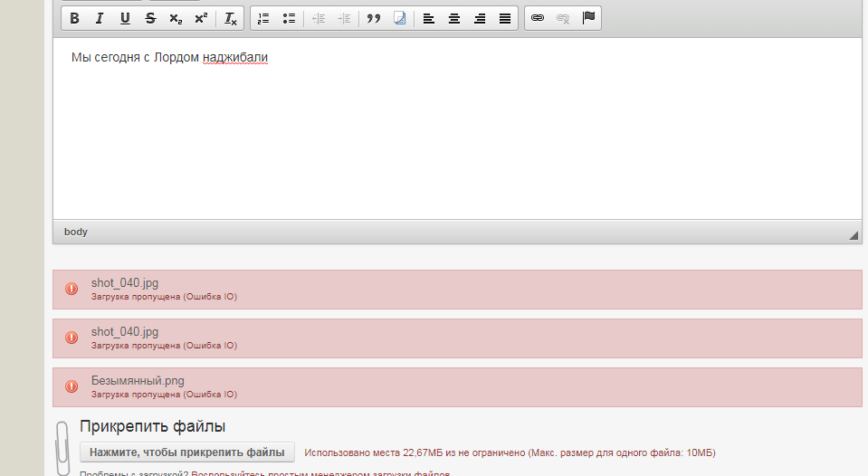
Task: Click the page template icon
Action: tap(399, 18)
